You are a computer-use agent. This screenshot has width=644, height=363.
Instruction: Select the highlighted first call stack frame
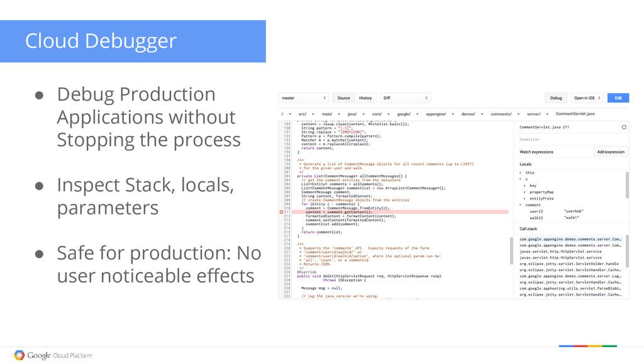pos(570,239)
